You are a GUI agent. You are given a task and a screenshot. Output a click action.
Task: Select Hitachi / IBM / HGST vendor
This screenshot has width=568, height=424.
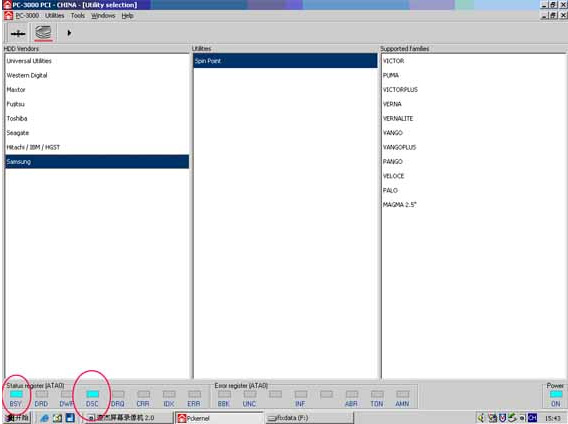97,147
